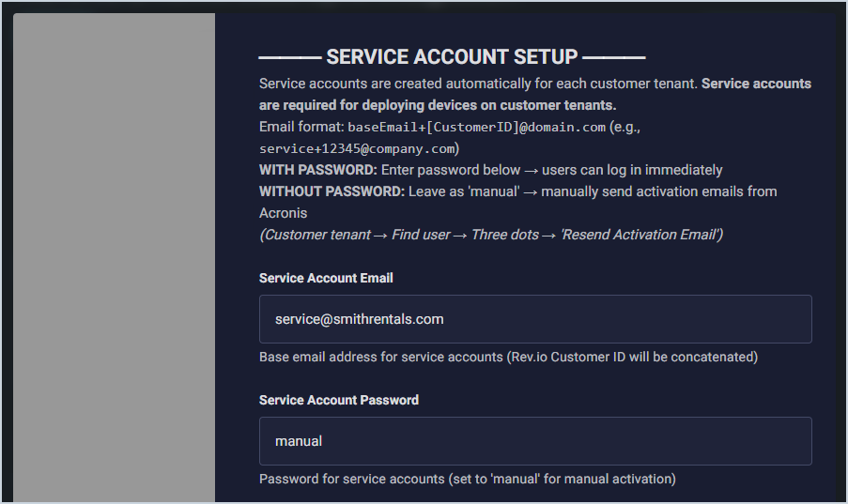Click the baseEmail+[CustomerID]@domain.com code text
The height and width of the screenshot is (504, 848).
pyautogui.click(x=476, y=127)
